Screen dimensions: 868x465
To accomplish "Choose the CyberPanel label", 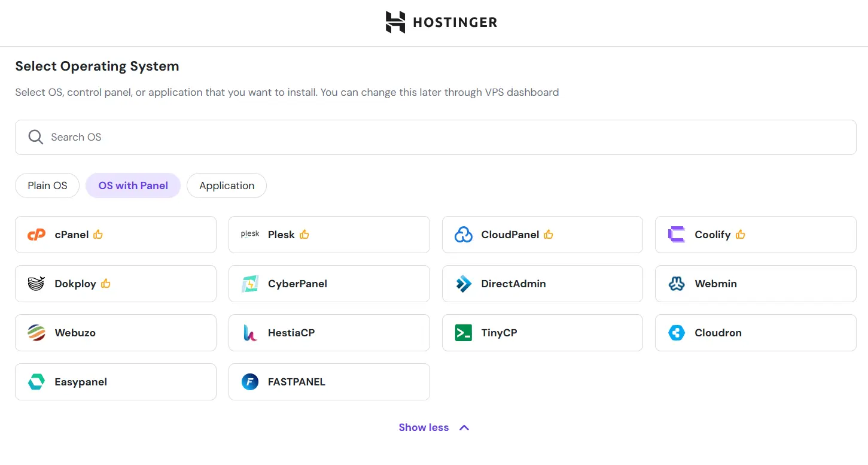I will pyautogui.click(x=297, y=284).
